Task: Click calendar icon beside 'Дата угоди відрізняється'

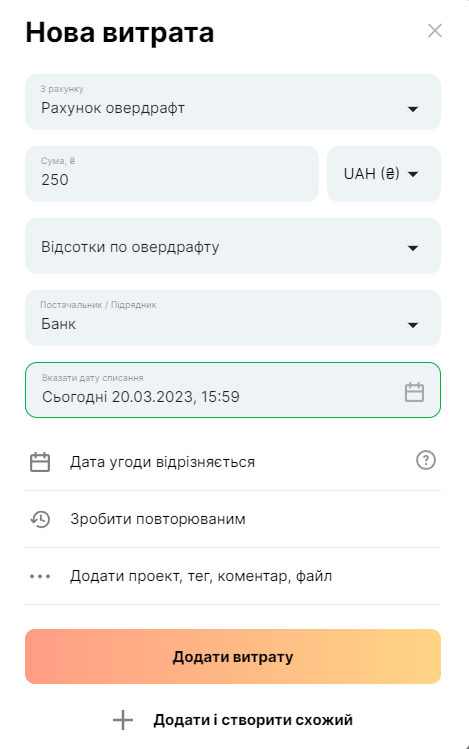Action: pos(40,462)
